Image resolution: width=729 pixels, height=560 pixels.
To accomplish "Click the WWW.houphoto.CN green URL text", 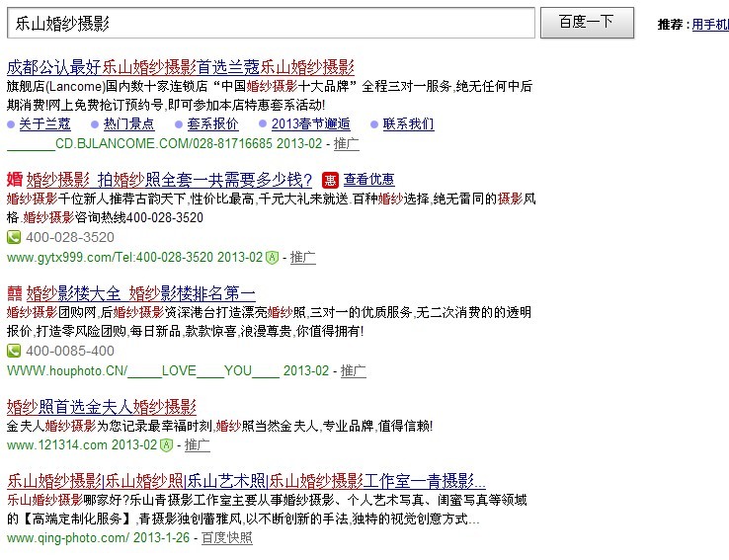I will 168,370.
